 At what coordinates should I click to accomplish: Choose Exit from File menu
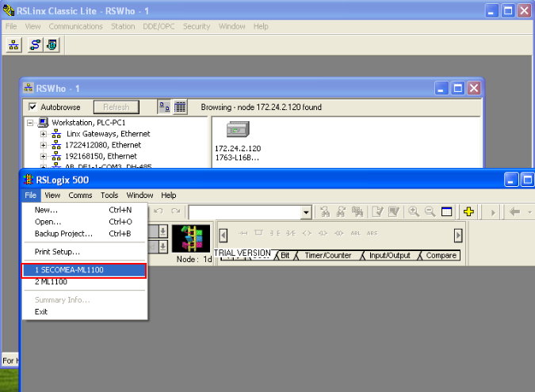(85, 312)
